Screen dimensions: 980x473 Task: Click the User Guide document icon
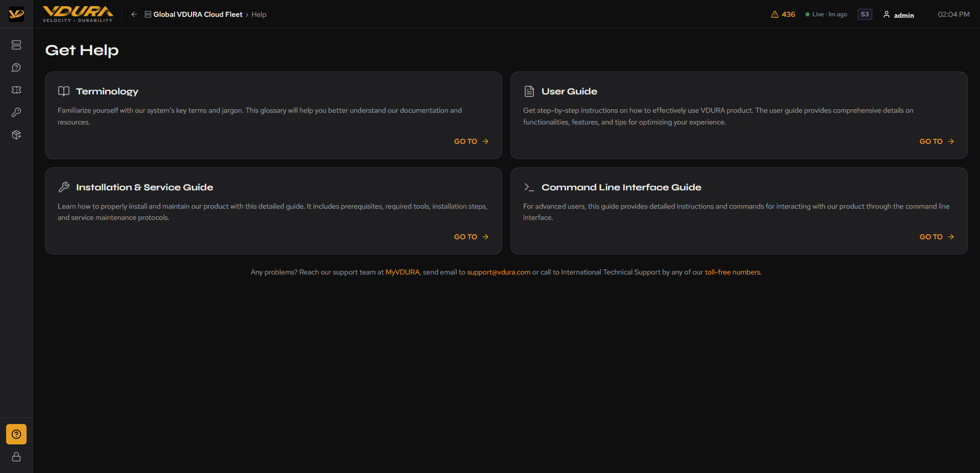[x=529, y=91]
